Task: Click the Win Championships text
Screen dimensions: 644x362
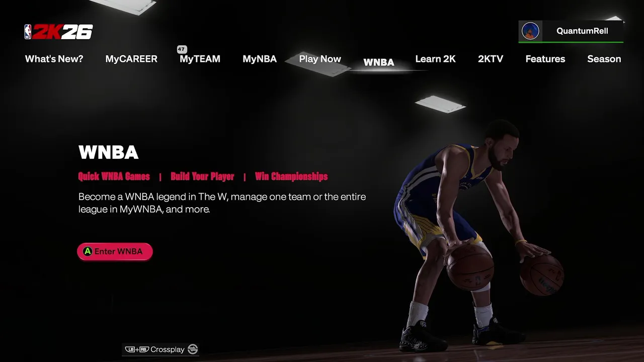Action: (291, 176)
